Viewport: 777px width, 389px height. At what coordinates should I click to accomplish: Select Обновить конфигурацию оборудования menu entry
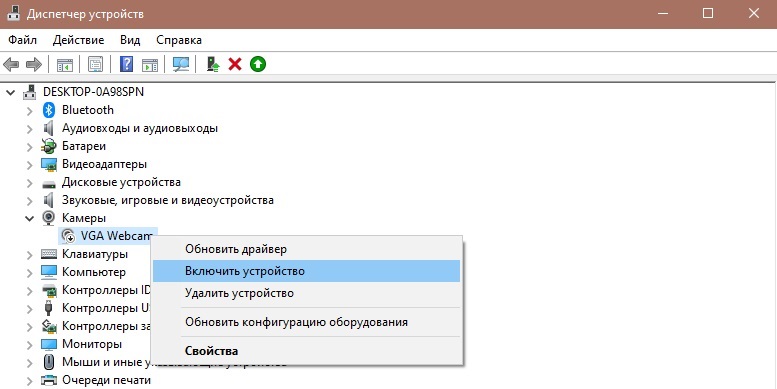click(x=306, y=322)
